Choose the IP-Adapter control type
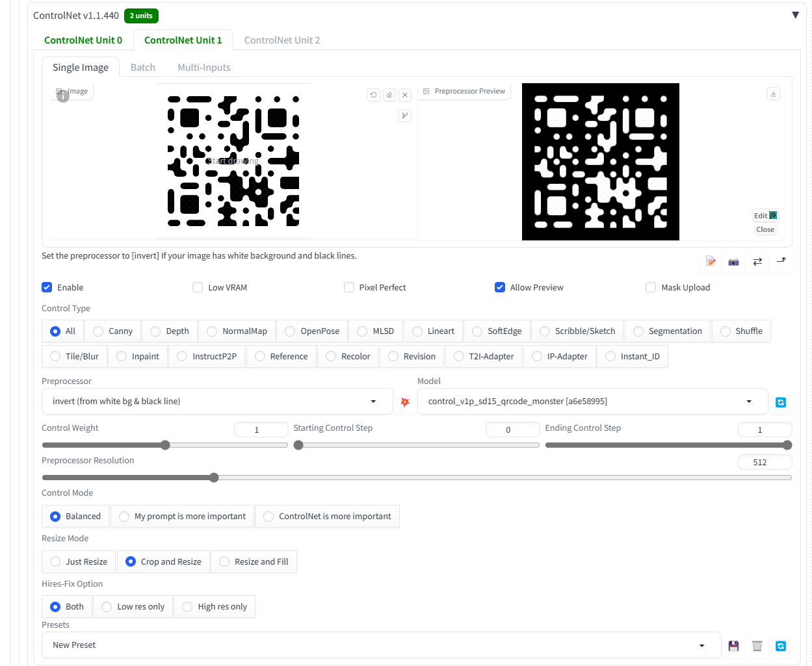812x666 pixels. click(559, 357)
